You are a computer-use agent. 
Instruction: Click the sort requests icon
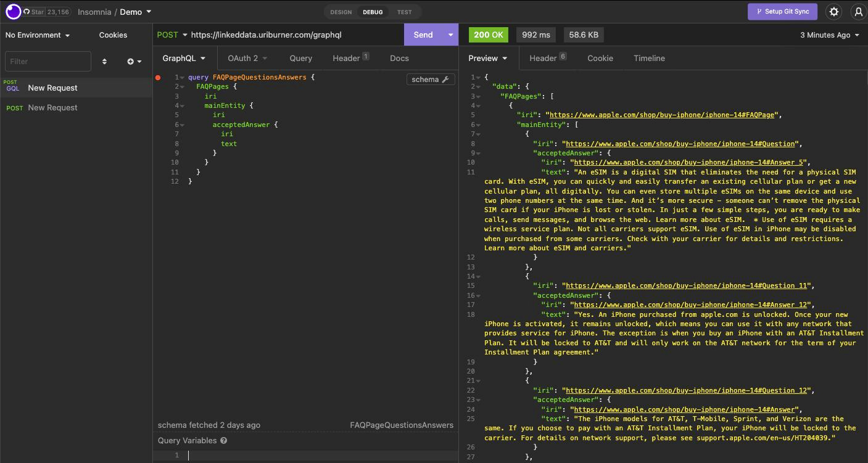[104, 62]
